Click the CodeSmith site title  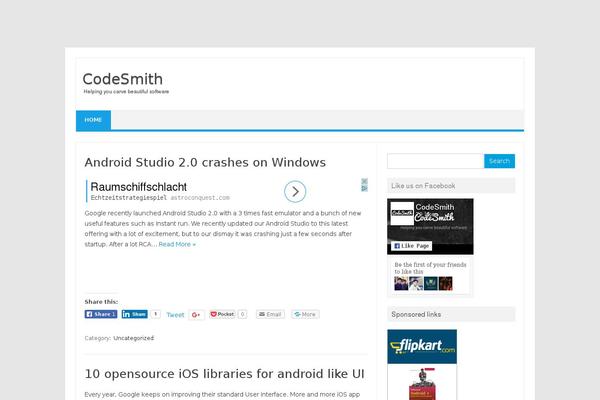[x=122, y=79]
